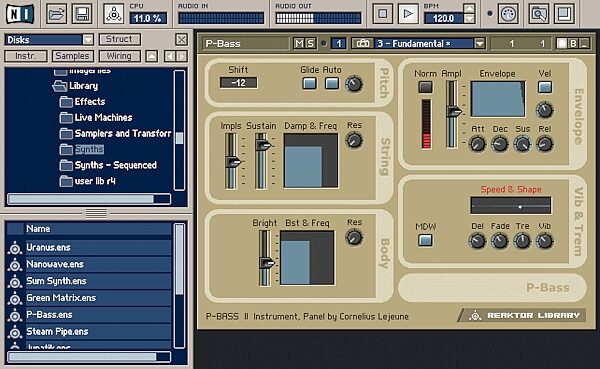Click the Shift value -12 field
Image resolution: width=600 pixels, height=369 pixels.
pos(238,83)
